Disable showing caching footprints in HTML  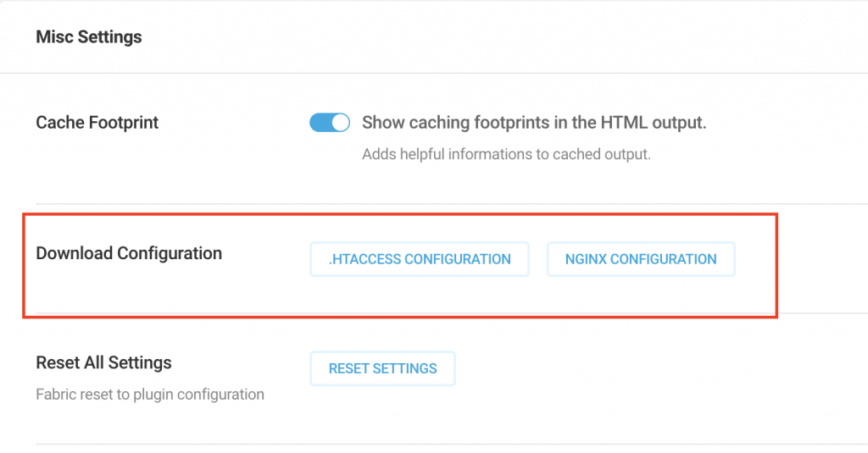tap(330, 122)
